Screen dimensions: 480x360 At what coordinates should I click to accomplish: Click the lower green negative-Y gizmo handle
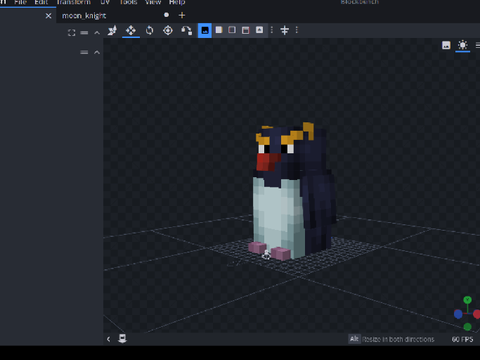coord(467,327)
